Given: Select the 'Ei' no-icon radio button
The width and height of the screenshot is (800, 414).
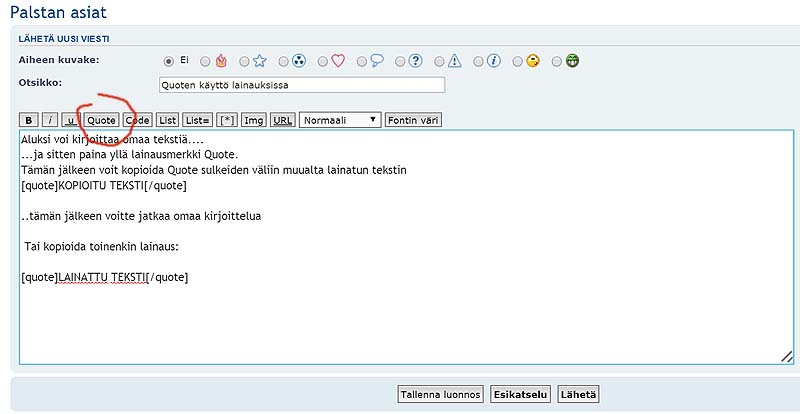Looking at the screenshot, I should pos(168,61).
